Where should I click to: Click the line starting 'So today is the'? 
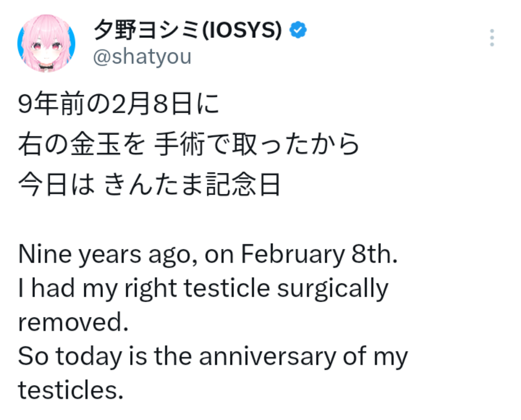coord(213,356)
